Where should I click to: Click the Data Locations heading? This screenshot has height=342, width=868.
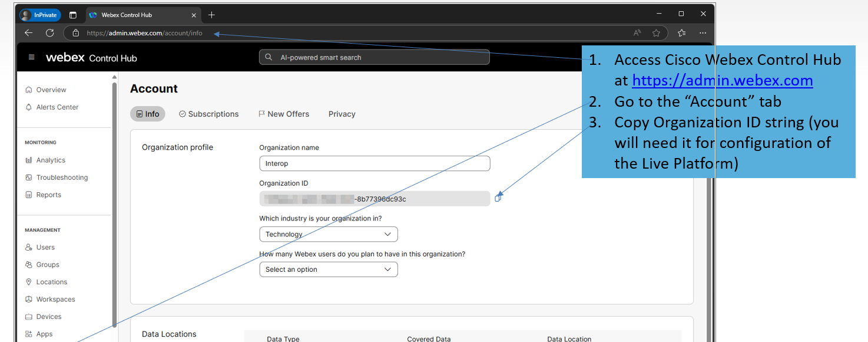coord(169,334)
